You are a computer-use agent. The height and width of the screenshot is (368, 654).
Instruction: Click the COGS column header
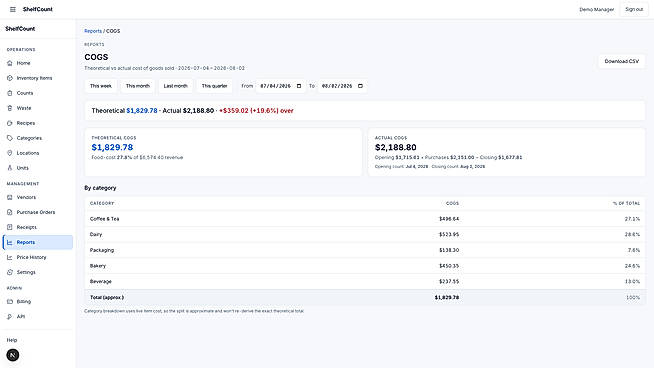pyautogui.click(x=452, y=203)
